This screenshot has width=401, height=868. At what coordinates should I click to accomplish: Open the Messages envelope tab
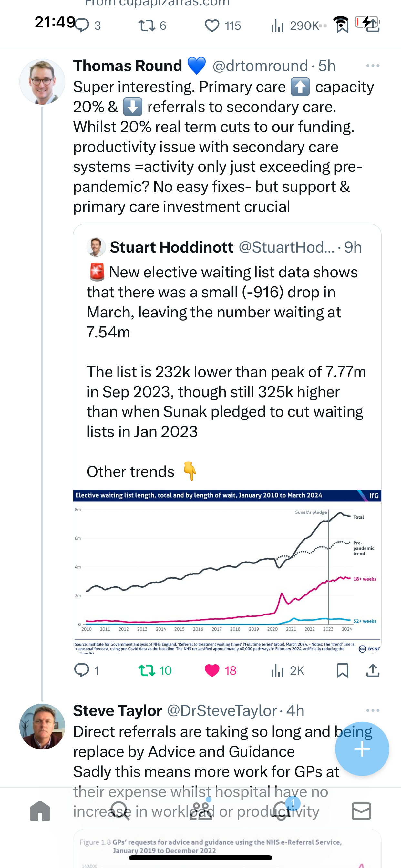point(361,811)
